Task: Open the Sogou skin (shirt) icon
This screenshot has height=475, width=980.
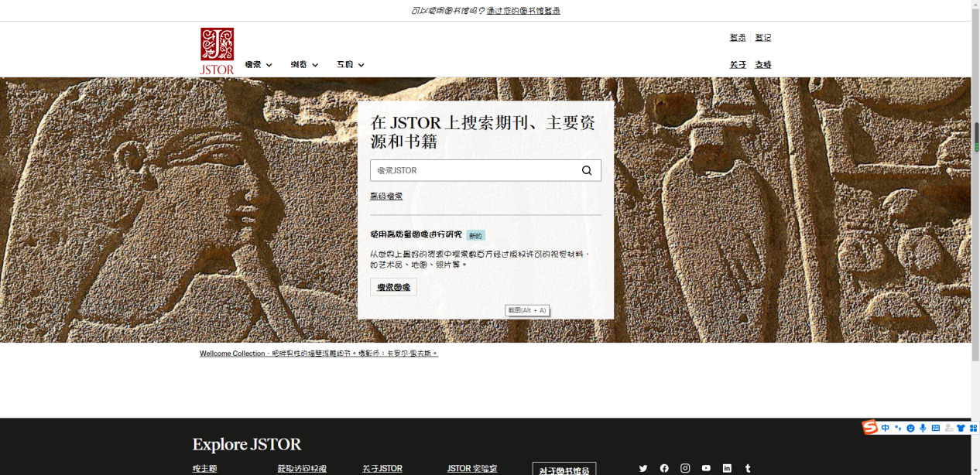Action: pyautogui.click(x=961, y=428)
